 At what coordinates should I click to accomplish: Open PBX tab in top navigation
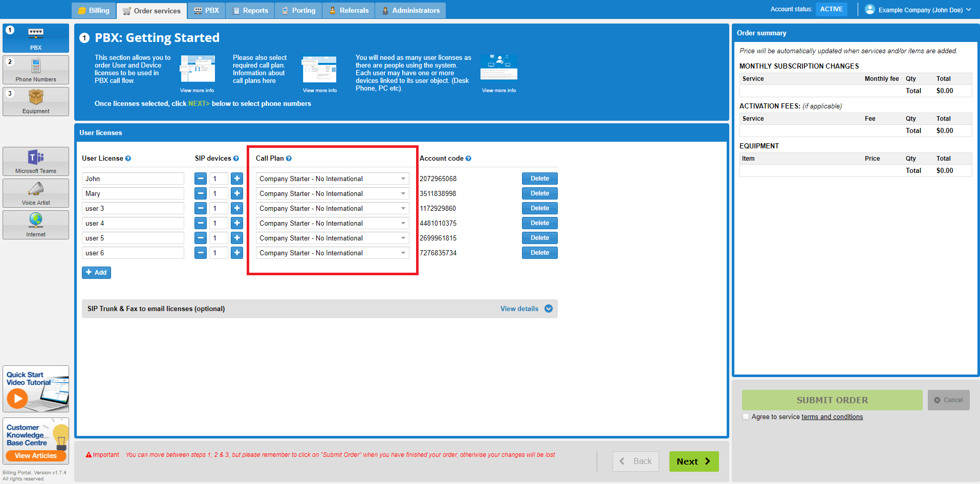click(206, 10)
